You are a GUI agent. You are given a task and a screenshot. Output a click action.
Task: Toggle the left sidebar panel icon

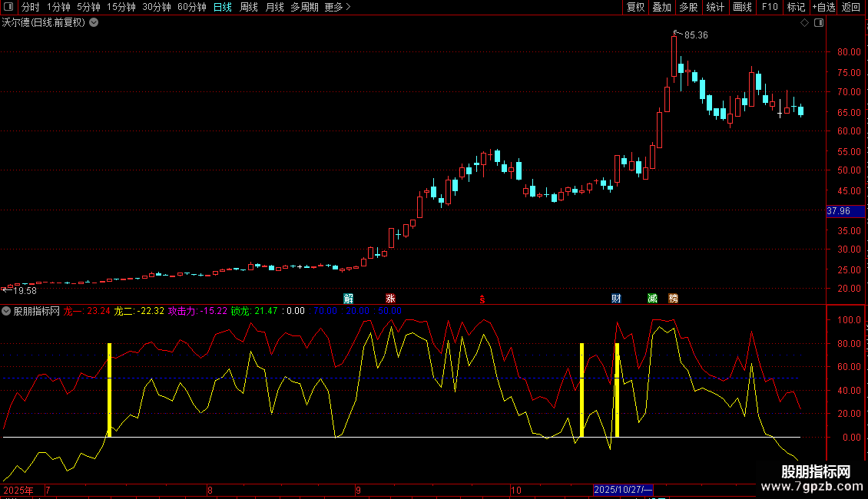(x=8, y=7)
